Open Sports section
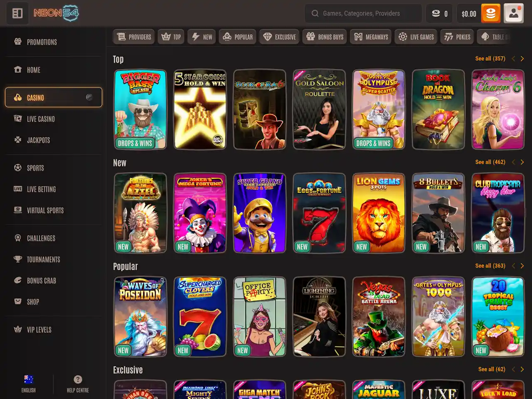This screenshot has height=399, width=532. (x=53, y=168)
